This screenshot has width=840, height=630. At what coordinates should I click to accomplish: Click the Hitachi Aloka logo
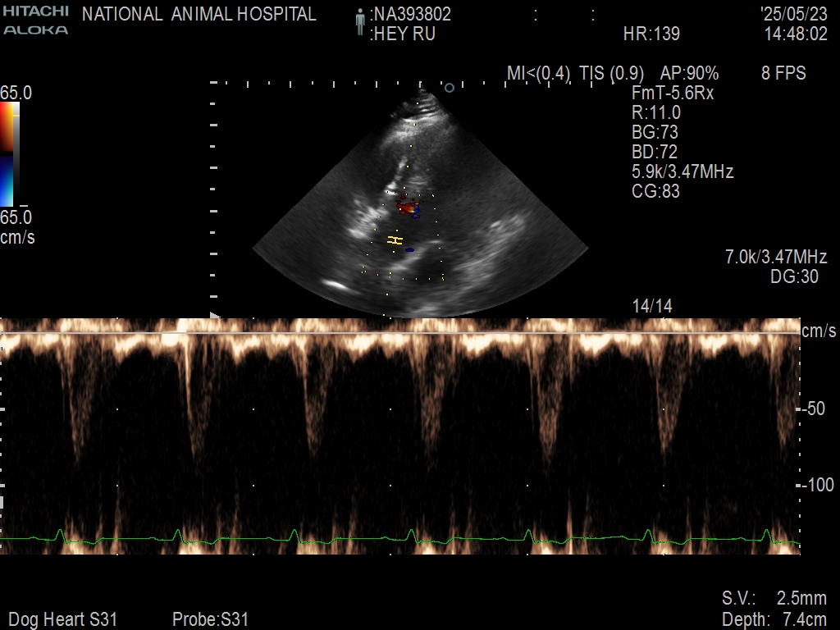coord(35,21)
